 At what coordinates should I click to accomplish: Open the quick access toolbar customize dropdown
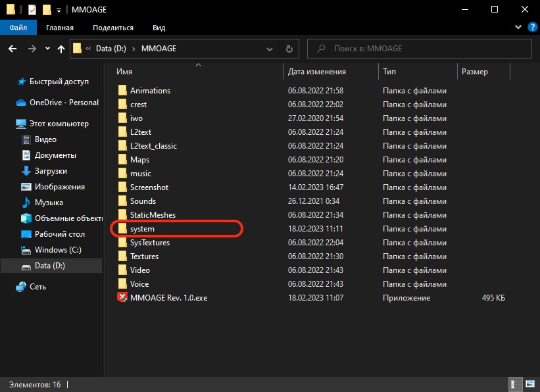[59, 10]
